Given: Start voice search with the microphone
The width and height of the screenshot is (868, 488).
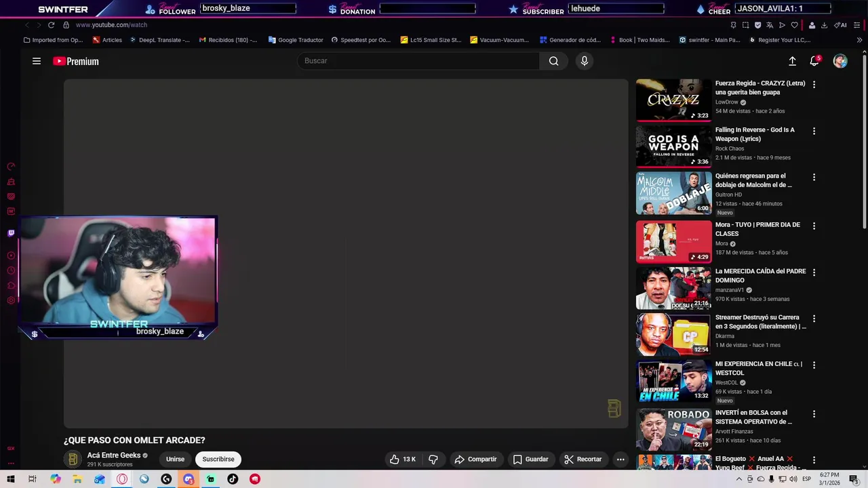Looking at the screenshot, I should coord(585,61).
